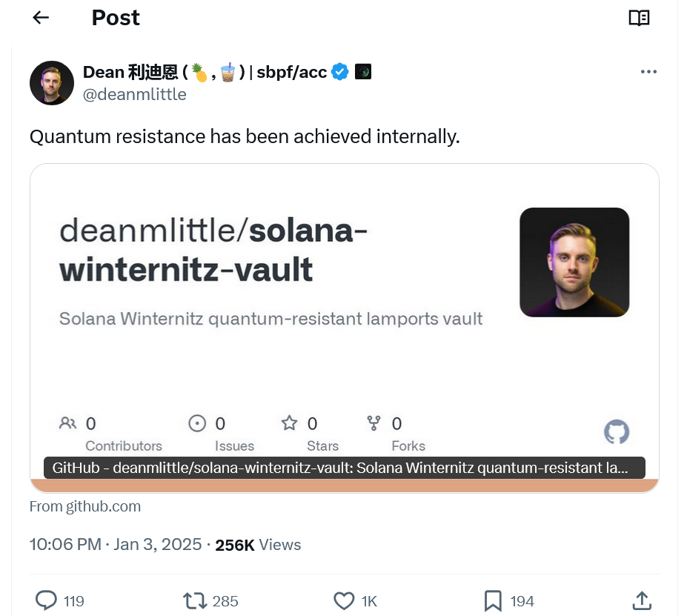The height and width of the screenshot is (616, 687).
Task: Open the github.com source link
Action: coord(84,506)
